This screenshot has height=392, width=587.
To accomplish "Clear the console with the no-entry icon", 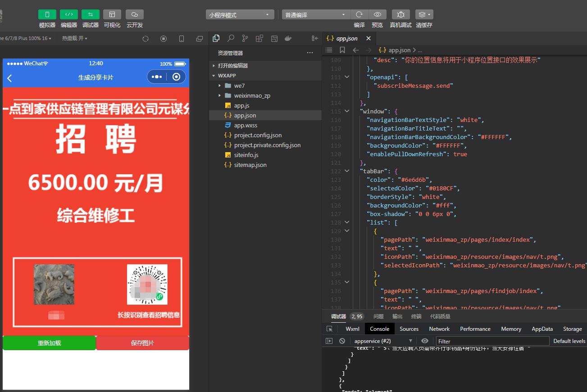I will point(342,341).
